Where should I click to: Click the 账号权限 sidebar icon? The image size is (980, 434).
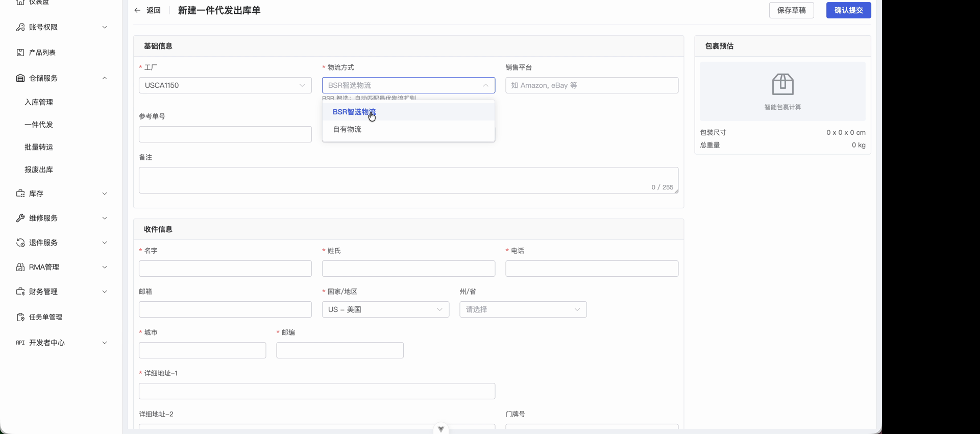click(20, 27)
